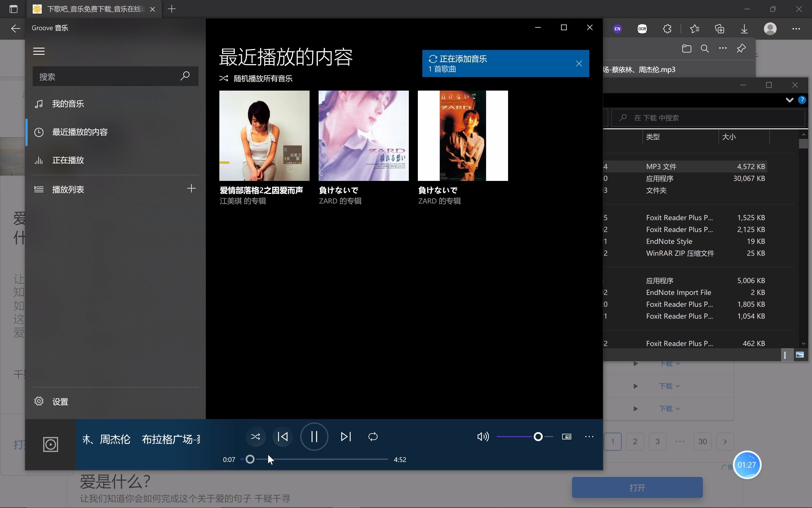812x508 pixels.
Task: Go back in the Edge browser
Action: [x=16, y=29]
